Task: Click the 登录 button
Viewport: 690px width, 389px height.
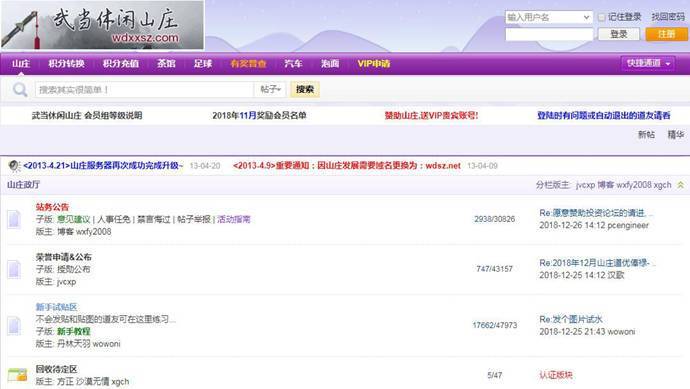Action: coord(619,34)
